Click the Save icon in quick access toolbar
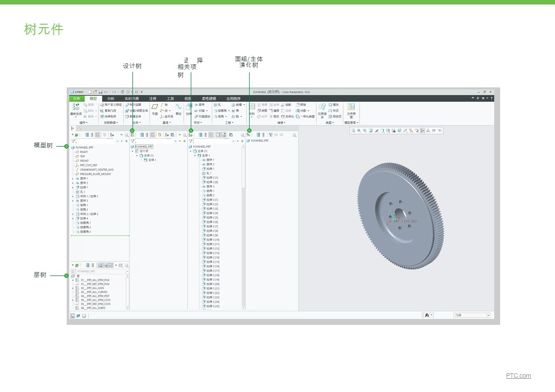555x392 pixels. [x=100, y=92]
